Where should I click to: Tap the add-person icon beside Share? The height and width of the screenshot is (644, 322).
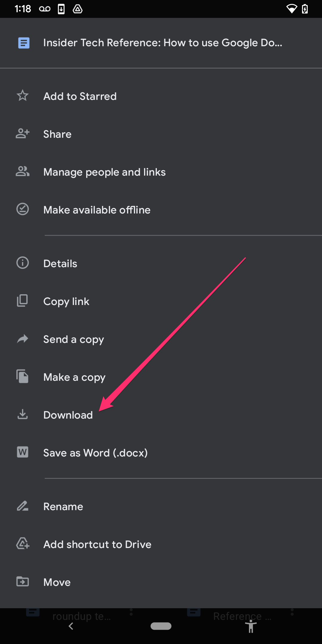point(23,134)
